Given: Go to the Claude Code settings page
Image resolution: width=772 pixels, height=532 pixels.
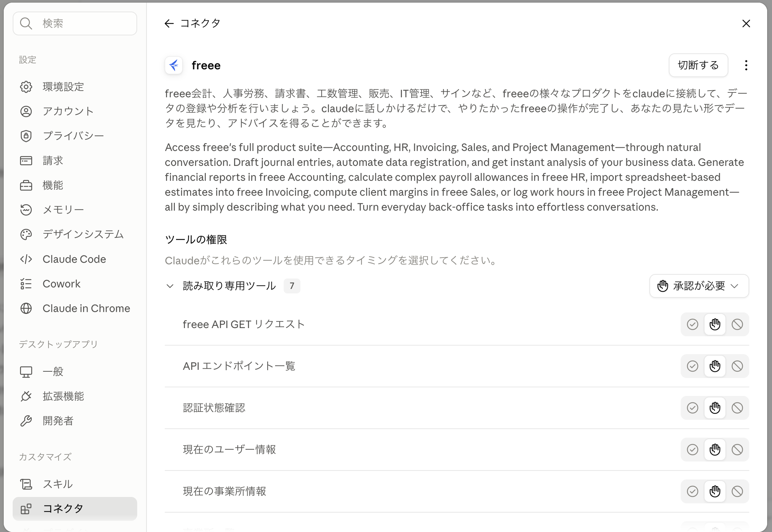Looking at the screenshot, I should pos(75,259).
